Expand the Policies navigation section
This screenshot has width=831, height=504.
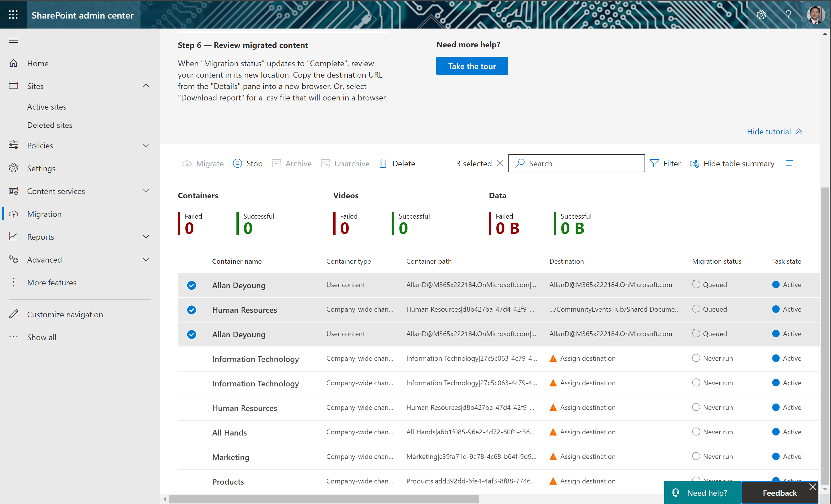[146, 145]
